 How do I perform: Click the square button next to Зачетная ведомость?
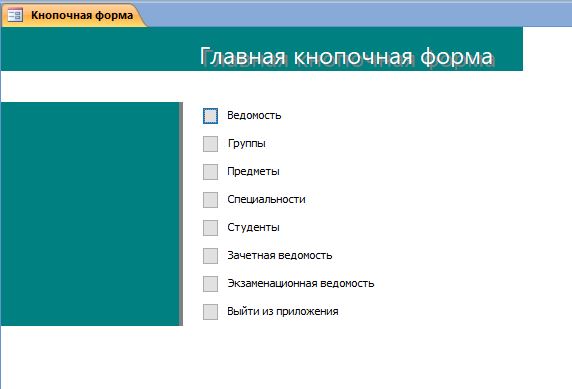[x=210, y=256]
